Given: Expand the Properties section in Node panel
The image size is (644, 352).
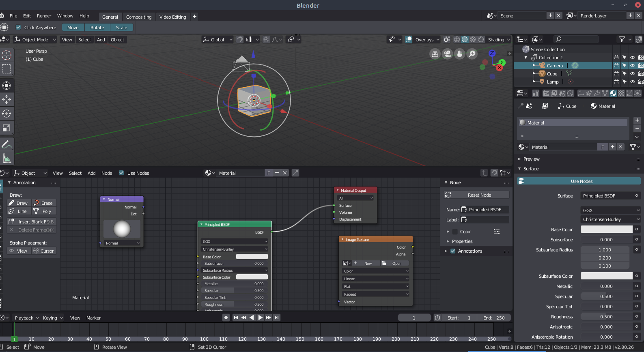Looking at the screenshot, I should click(462, 241).
